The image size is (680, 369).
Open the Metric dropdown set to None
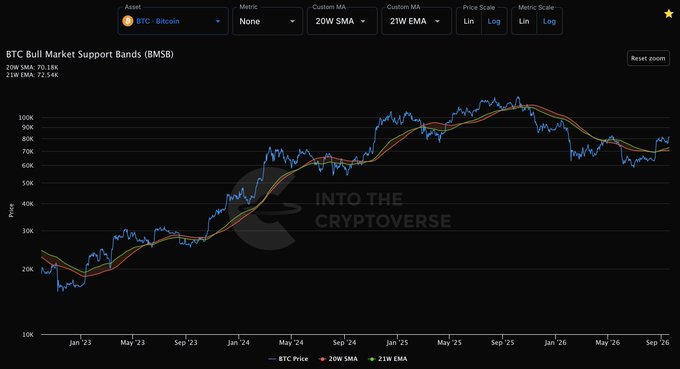click(268, 21)
